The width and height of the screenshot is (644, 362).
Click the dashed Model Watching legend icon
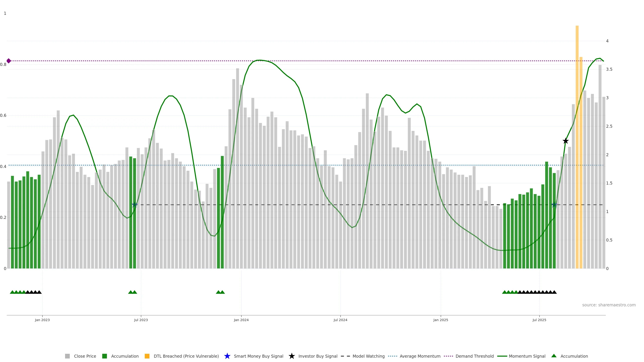coord(345,356)
